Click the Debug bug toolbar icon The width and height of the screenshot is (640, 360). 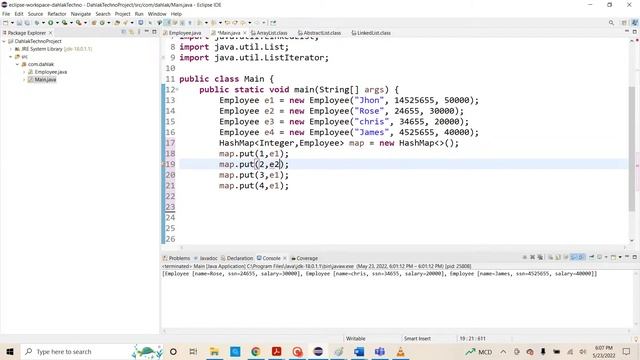pyautogui.click(x=37, y=23)
